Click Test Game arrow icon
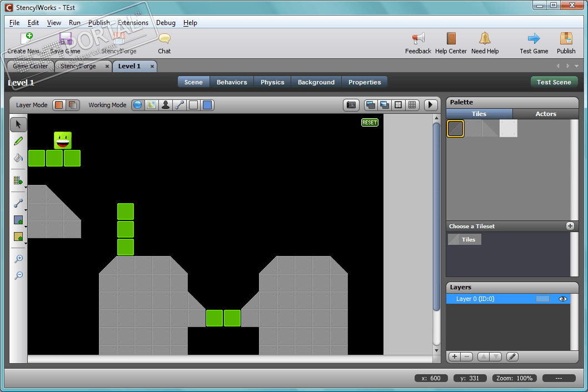The width and height of the screenshot is (588, 392). coord(534,38)
